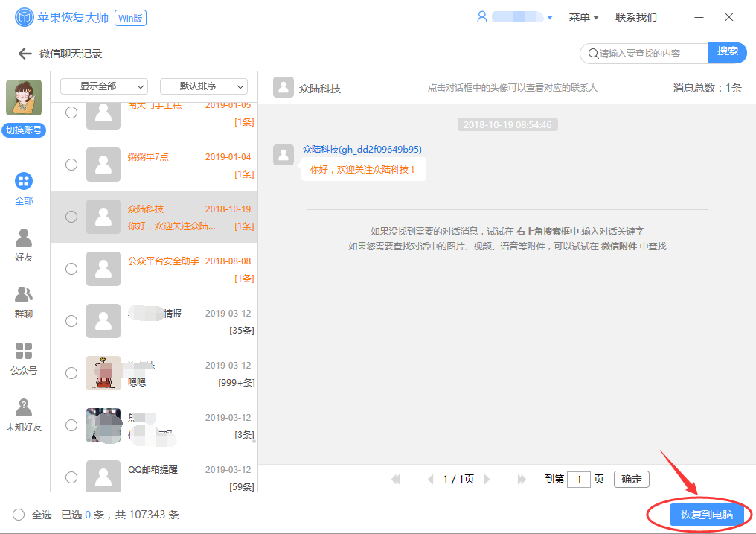Click the page number input box
Image resolution: width=756 pixels, height=534 pixels.
point(579,479)
